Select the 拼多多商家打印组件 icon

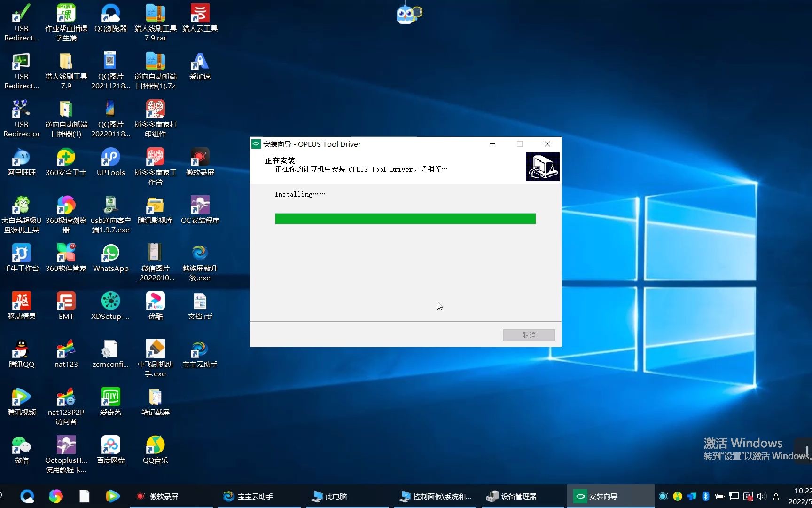155,119
